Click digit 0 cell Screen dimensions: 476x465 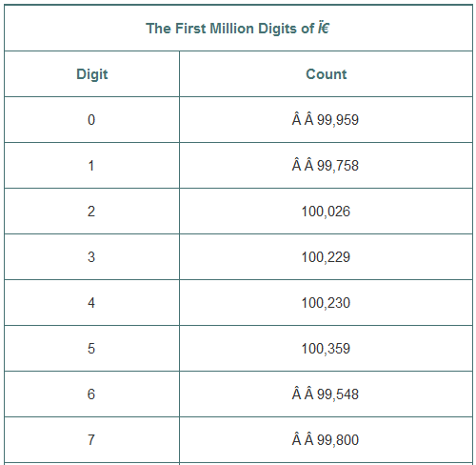pyautogui.click(x=91, y=120)
